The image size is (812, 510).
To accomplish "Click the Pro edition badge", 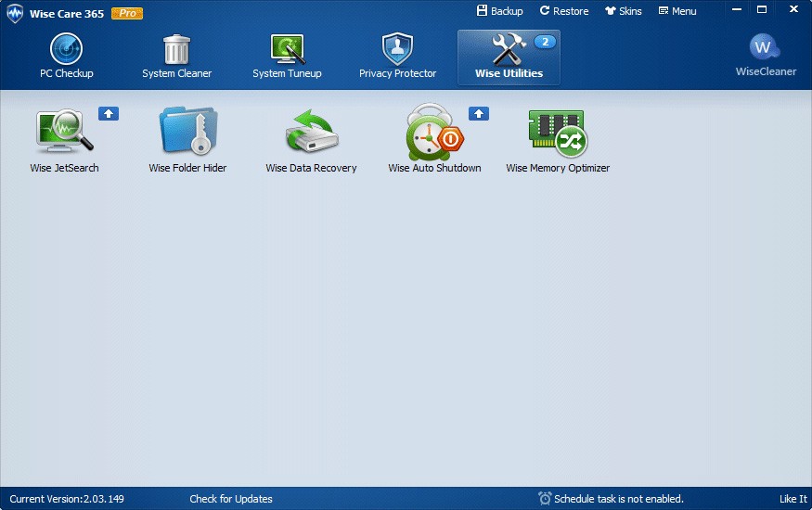I will point(127,13).
